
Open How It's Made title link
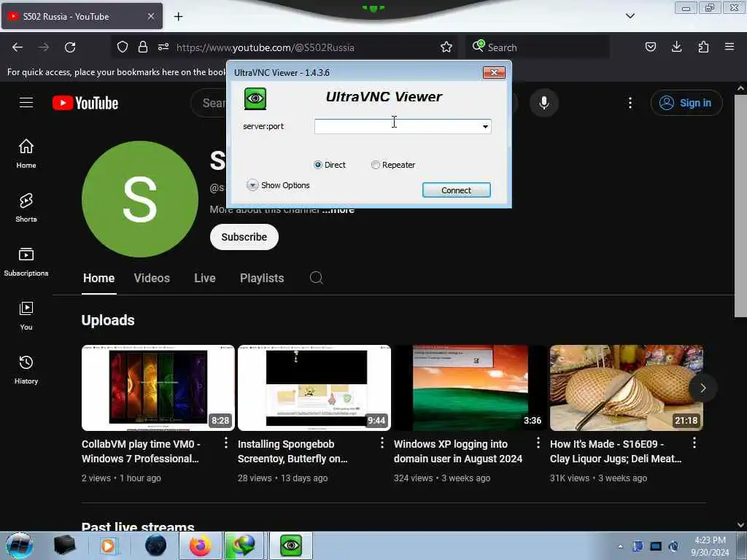616,451
